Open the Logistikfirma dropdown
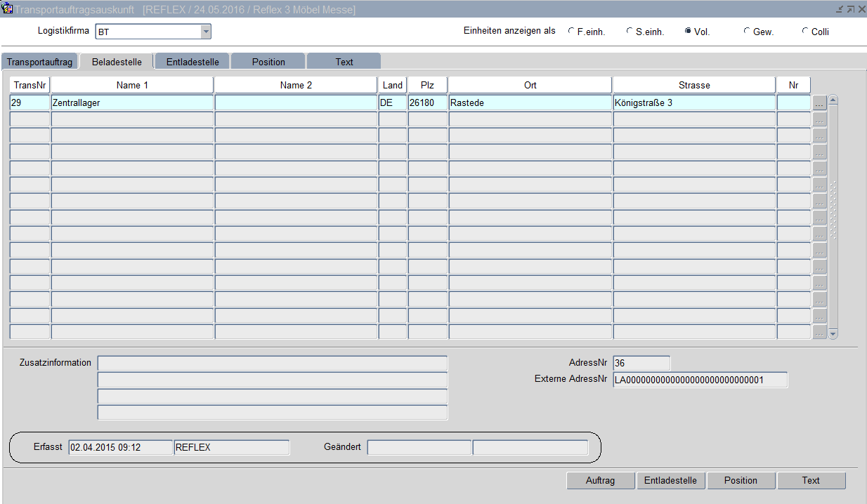 (205, 32)
